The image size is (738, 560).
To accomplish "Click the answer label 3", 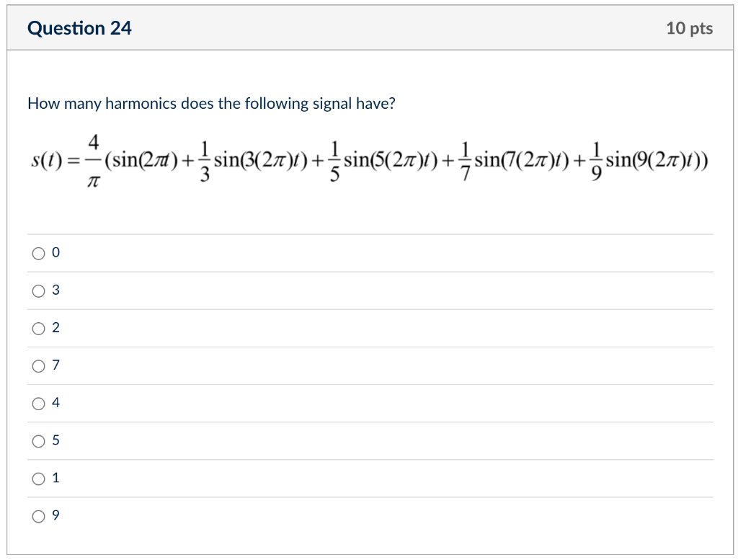I will pos(55,290).
